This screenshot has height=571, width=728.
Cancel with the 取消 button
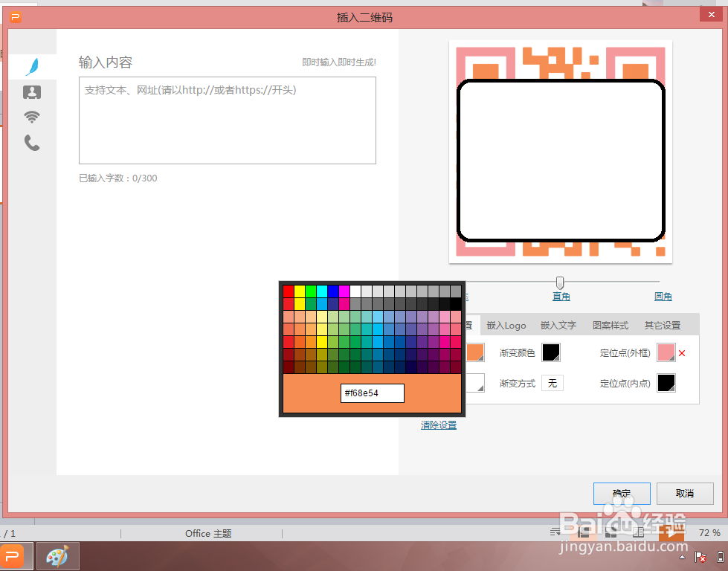pyautogui.click(x=685, y=494)
